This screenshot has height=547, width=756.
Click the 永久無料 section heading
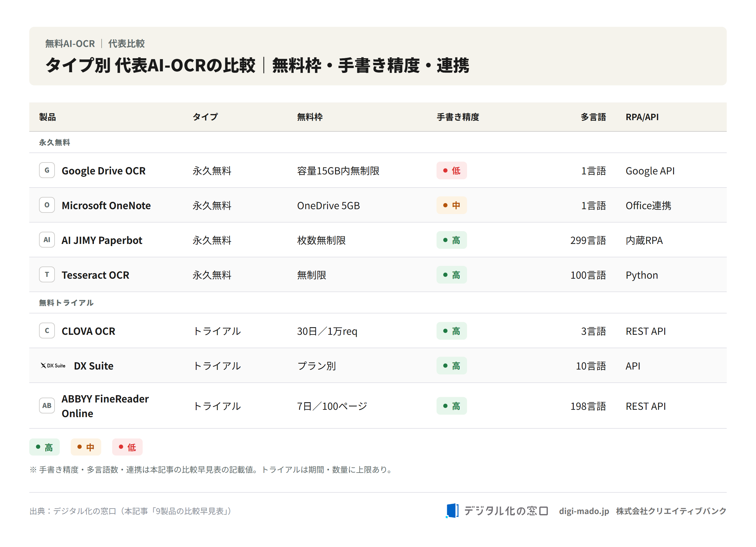coord(54,142)
